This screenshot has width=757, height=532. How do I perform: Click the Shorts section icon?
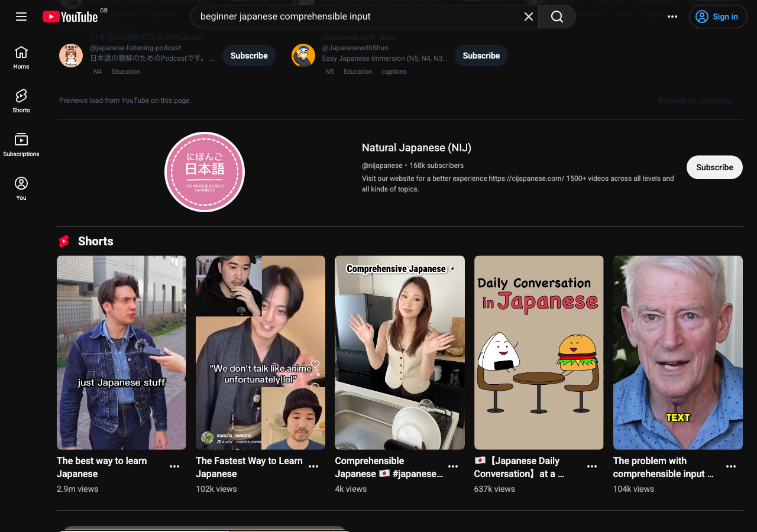coord(64,241)
